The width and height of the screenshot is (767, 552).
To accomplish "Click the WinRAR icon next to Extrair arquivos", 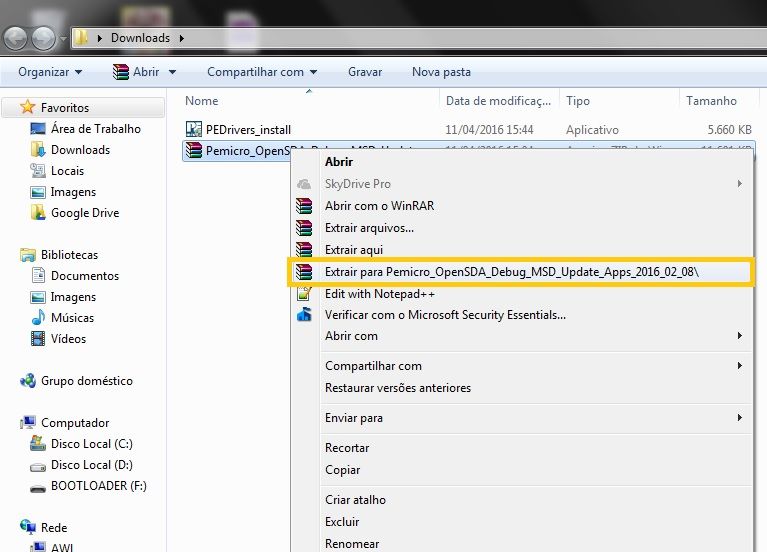I will (x=304, y=228).
